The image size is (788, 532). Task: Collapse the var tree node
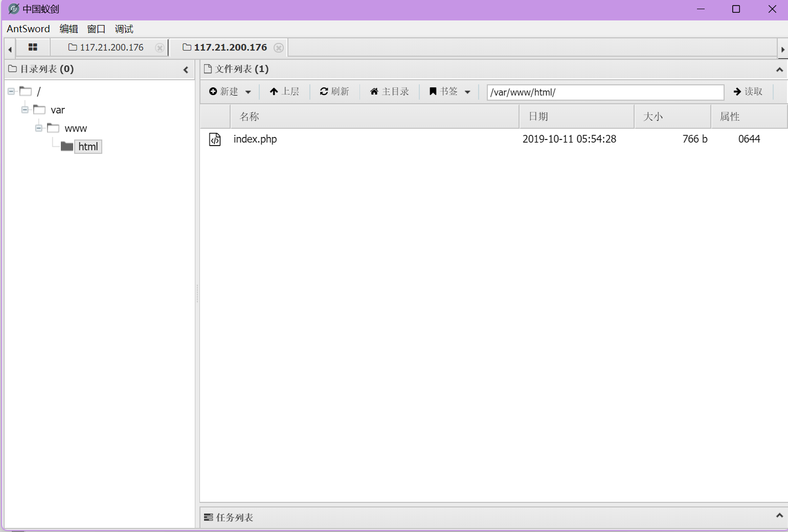[25, 110]
